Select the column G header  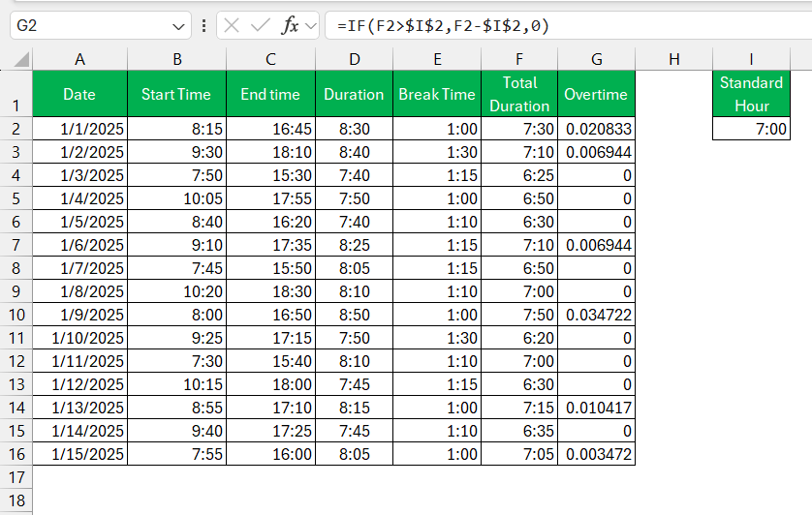597,59
